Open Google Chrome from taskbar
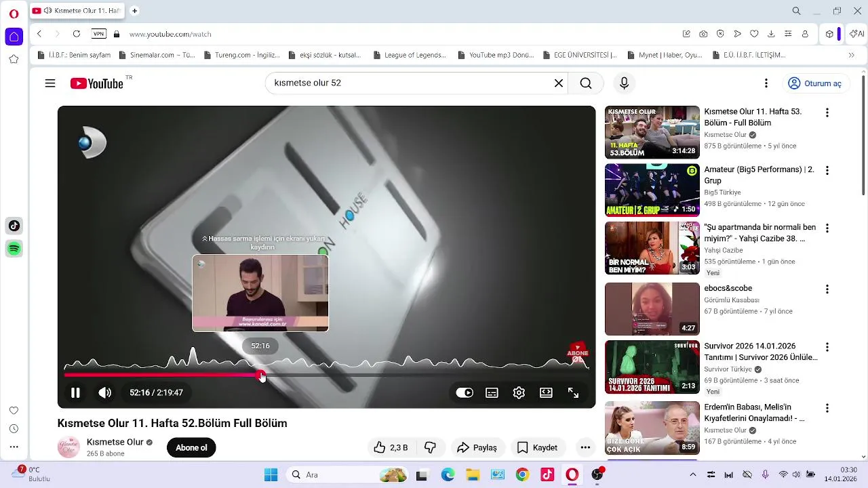868x488 pixels. [522, 474]
